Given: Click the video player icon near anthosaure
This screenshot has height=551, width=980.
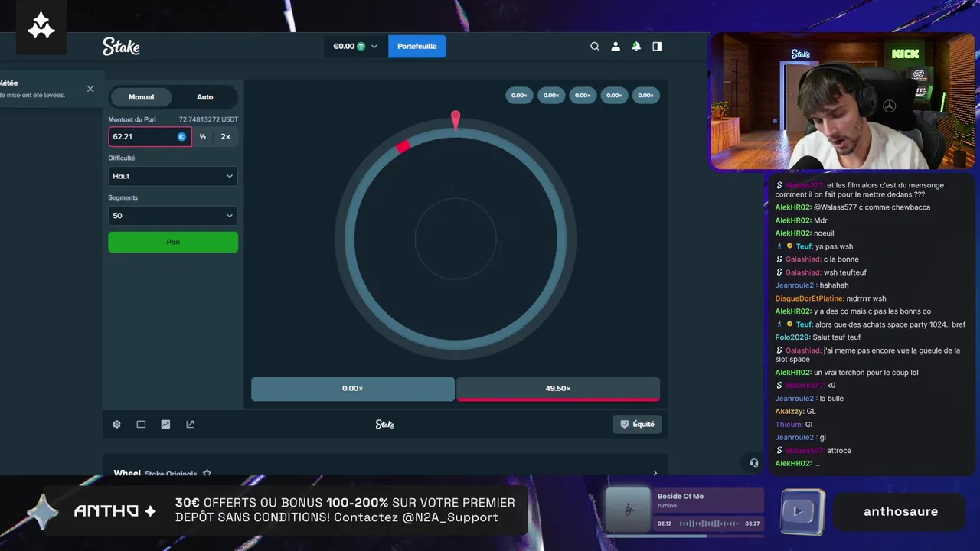Looking at the screenshot, I should pyautogui.click(x=802, y=511).
